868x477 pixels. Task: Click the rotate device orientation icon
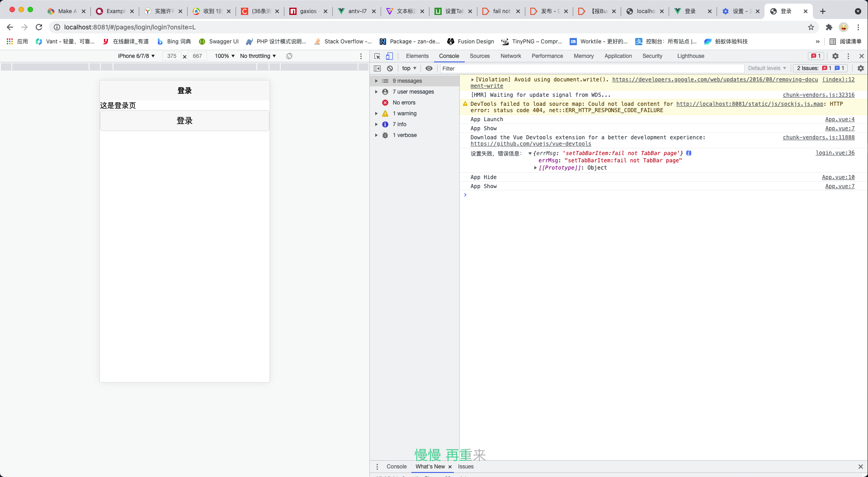pyautogui.click(x=289, y=56)
